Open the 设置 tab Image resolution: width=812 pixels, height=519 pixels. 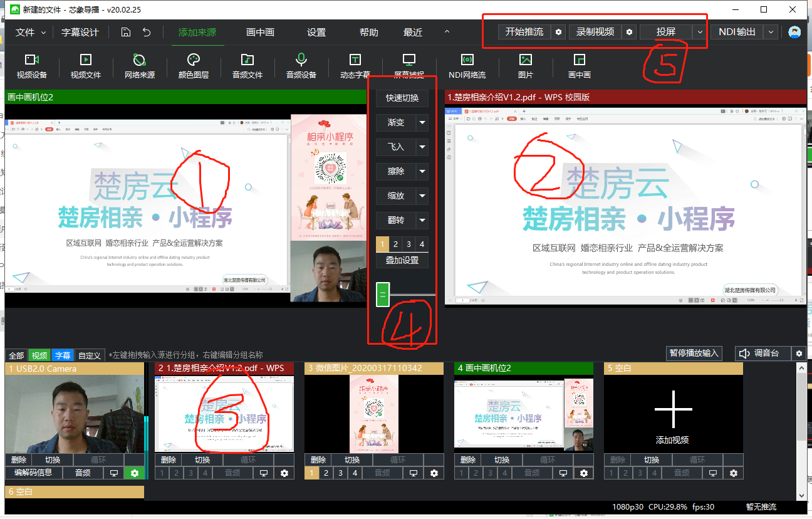click(x=316, y=33)
